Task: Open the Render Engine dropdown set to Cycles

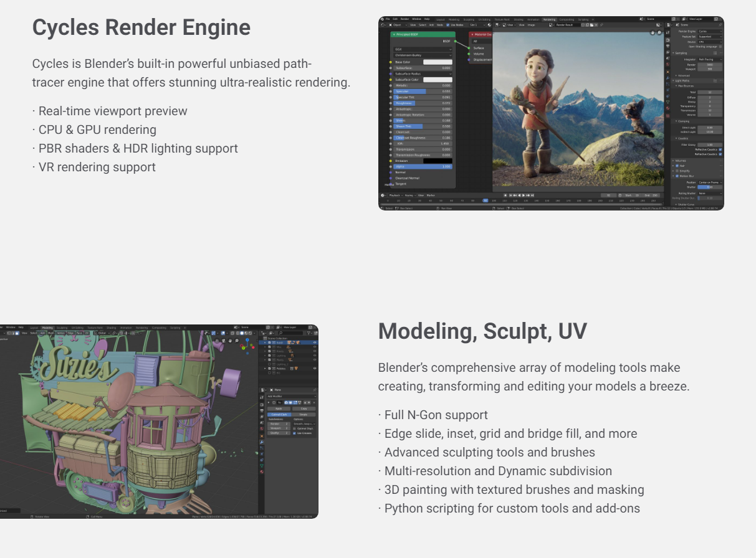Action: point(710,32)
